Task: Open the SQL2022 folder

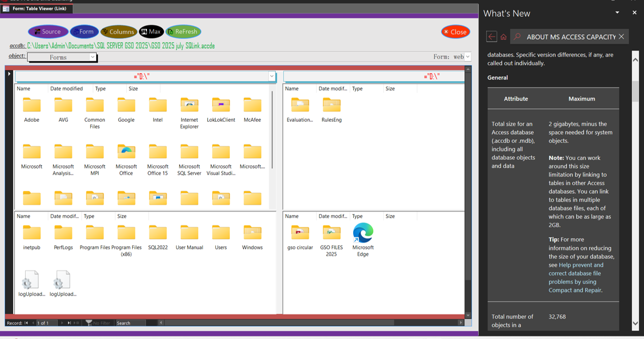Action: tap(158, 238)
